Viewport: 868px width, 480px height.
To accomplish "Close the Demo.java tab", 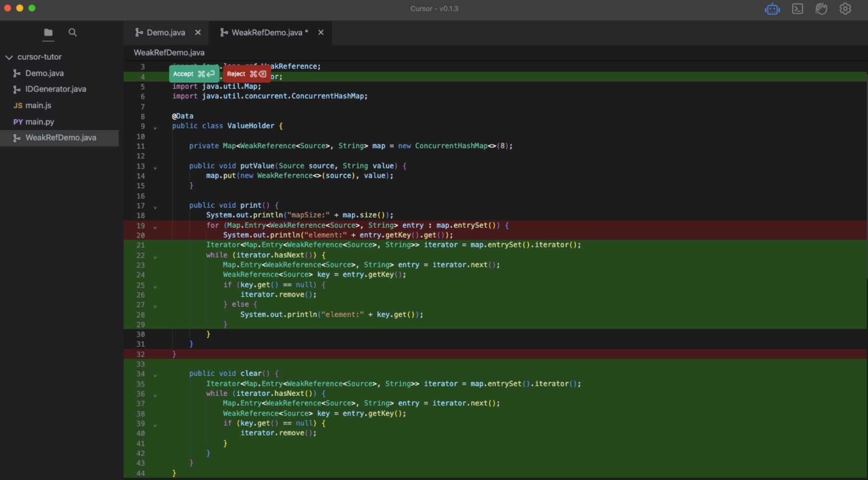I will pos(198,32).
